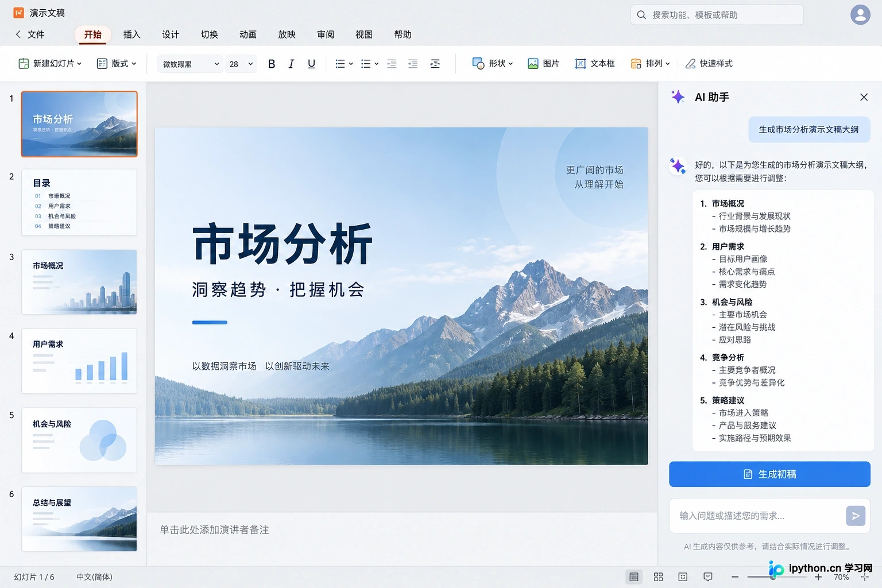Image resolution: width=882 pixels, height=588 pixels.
Task: Select slide 3 市场概况 thumbnail
Action: click(79, 282)
